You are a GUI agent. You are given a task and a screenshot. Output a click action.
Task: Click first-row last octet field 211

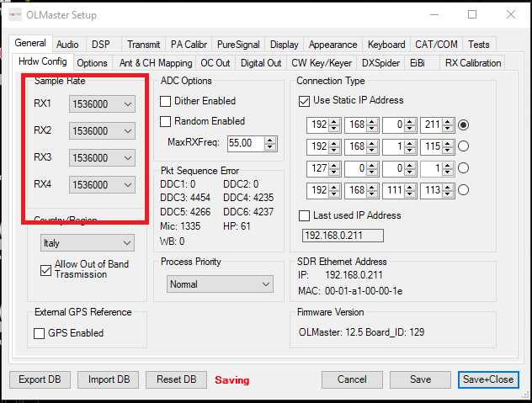pos(433,125)
